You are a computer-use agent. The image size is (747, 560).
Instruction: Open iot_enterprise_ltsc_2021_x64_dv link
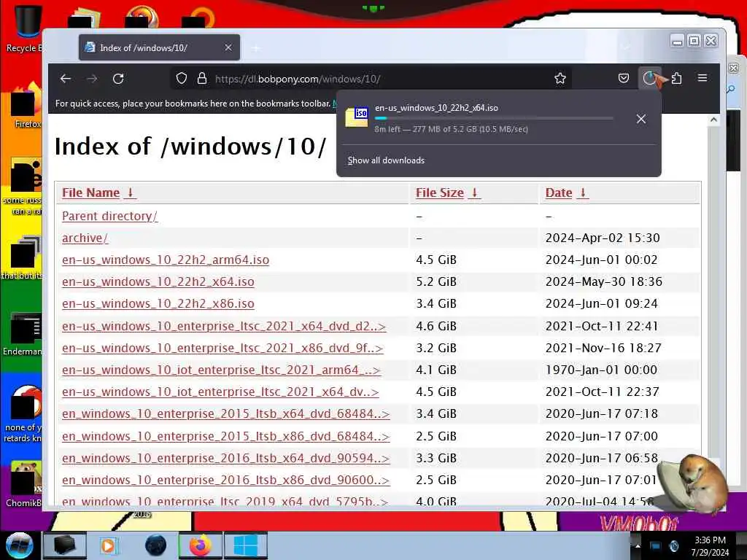click(x=220, y=392)
